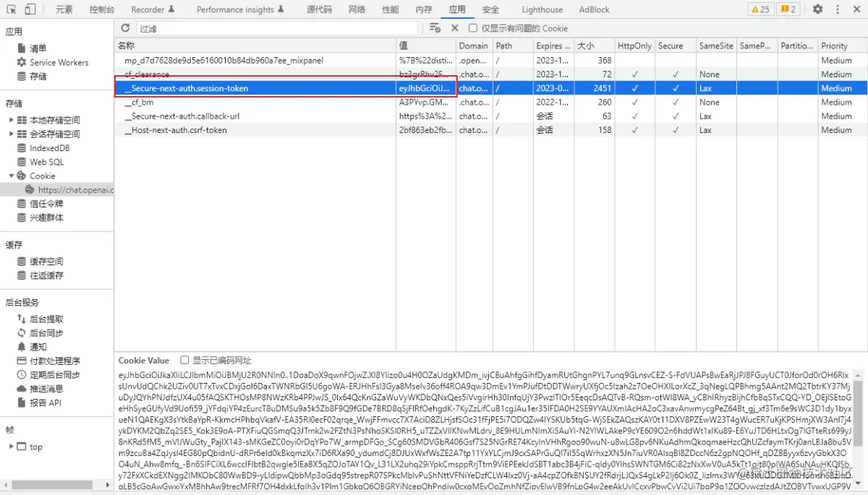Delete selected cookie with the X icon
The width and height of the screenshot is (868, 495).
(455, 28)
